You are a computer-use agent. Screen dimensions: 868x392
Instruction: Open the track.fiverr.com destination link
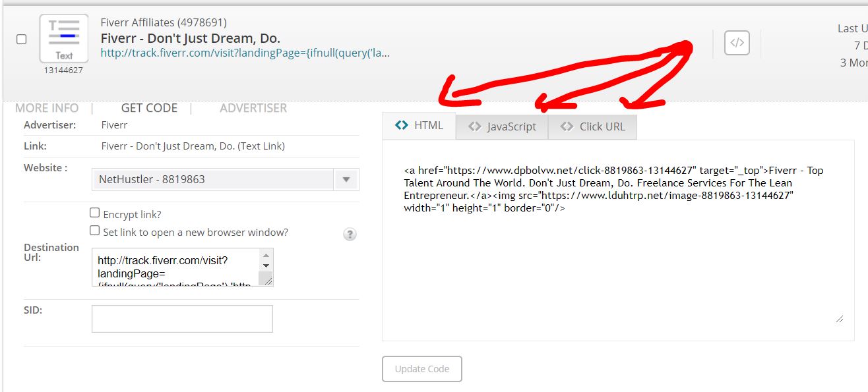245,53
